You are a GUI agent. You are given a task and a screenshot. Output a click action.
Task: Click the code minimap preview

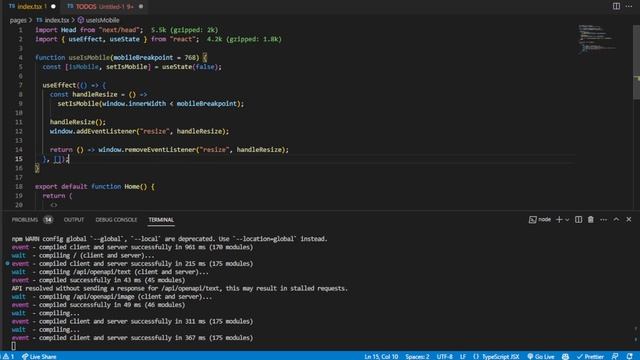pos(597,39)
